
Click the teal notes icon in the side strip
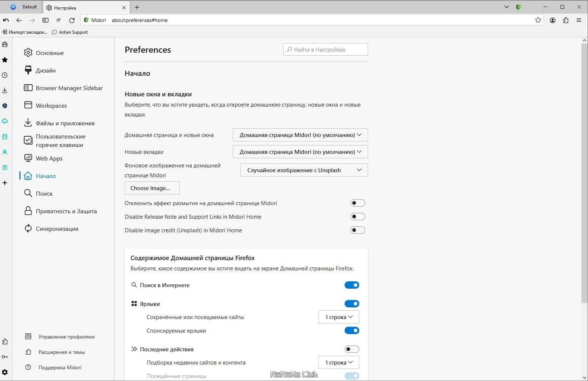point(5,167)
